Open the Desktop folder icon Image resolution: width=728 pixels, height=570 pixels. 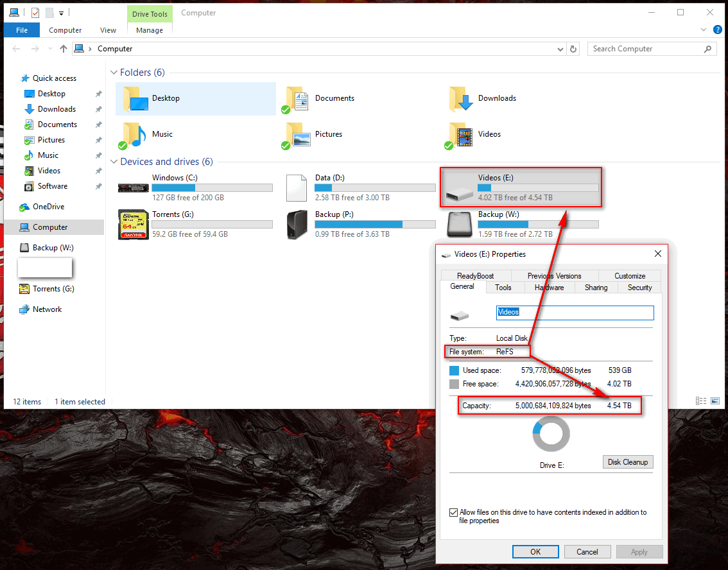tap(135, 99)
